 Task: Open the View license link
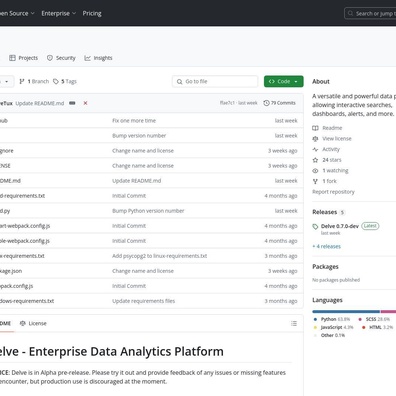[337, 139]
